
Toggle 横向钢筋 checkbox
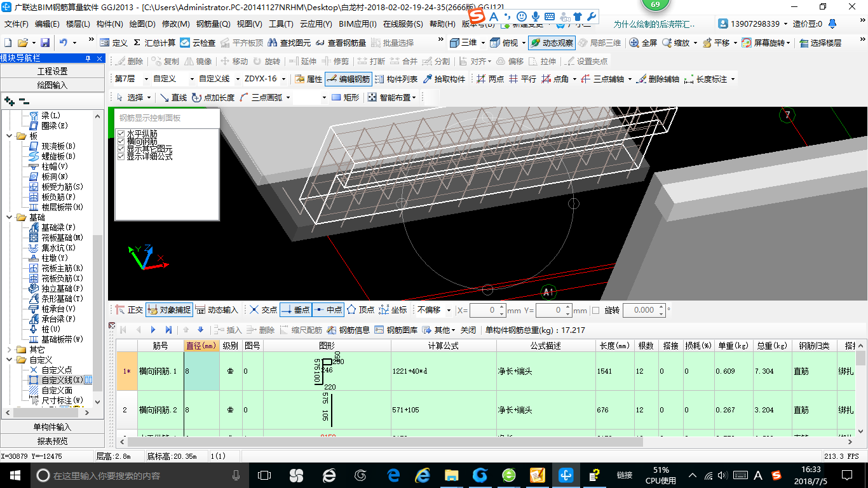coord(121,141)
